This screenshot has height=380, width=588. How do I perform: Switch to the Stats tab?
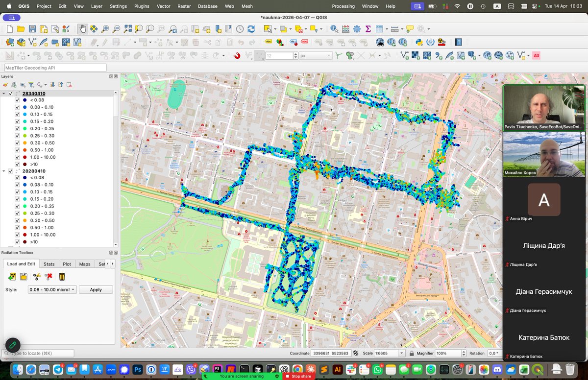click(x=49, y=264)
